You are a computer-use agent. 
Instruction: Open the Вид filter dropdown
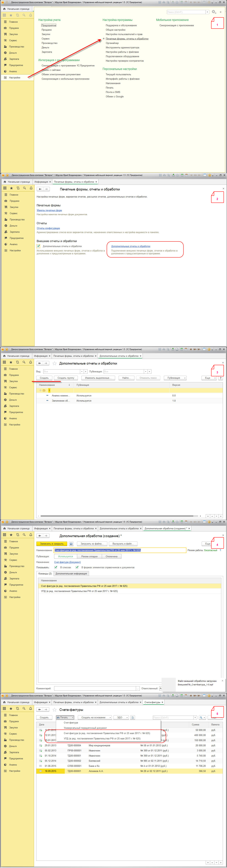[x=82, y=371]
